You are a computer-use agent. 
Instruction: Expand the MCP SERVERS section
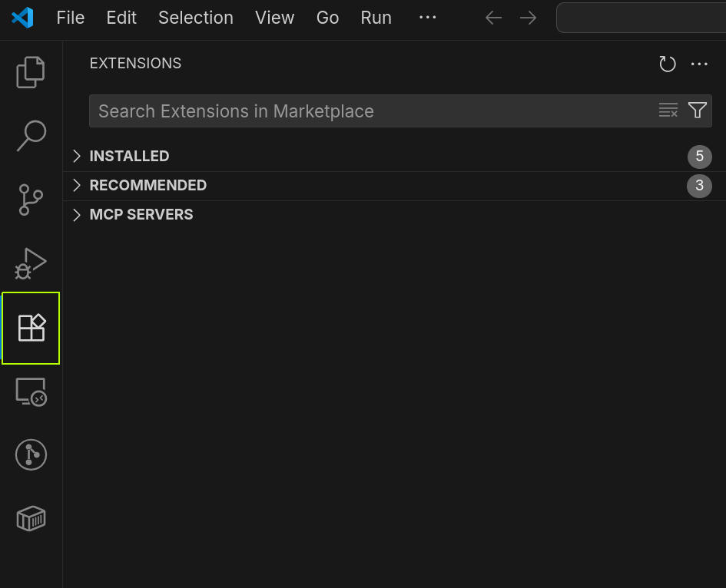(x=141, y=214)
